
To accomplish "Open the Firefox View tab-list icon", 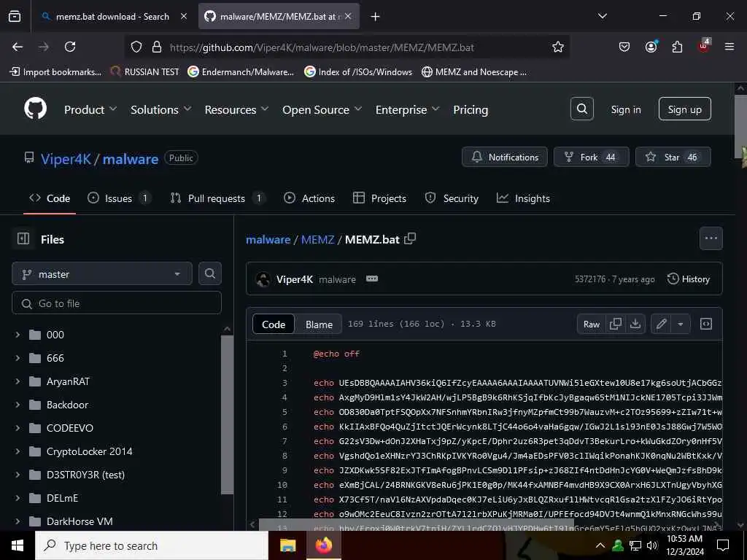I will (15, 16).
